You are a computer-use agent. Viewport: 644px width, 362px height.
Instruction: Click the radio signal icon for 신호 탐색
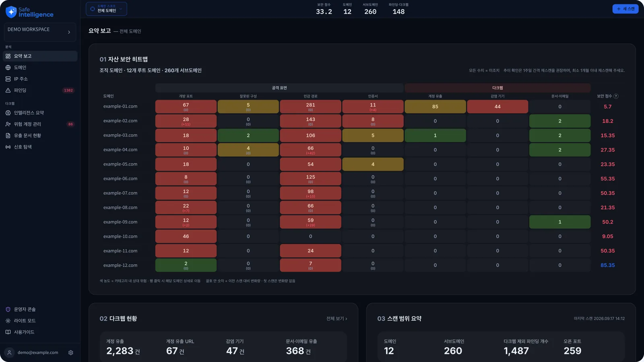coord(8,147)
